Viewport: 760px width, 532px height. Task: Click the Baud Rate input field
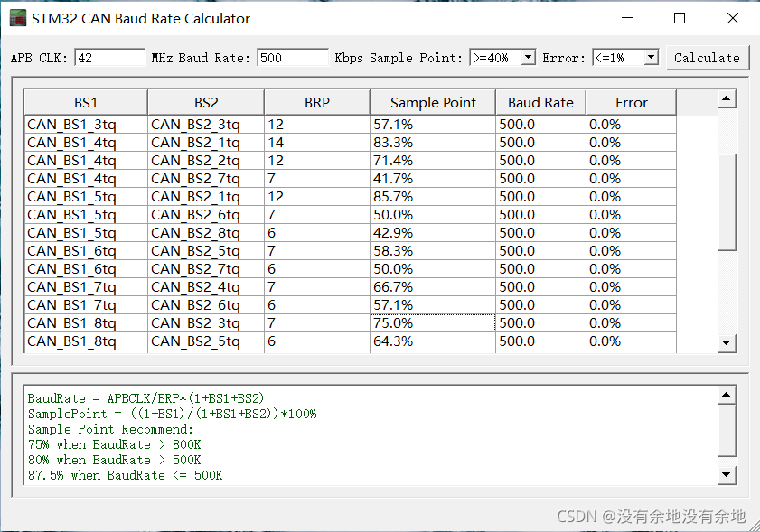(x=292, y=58)
